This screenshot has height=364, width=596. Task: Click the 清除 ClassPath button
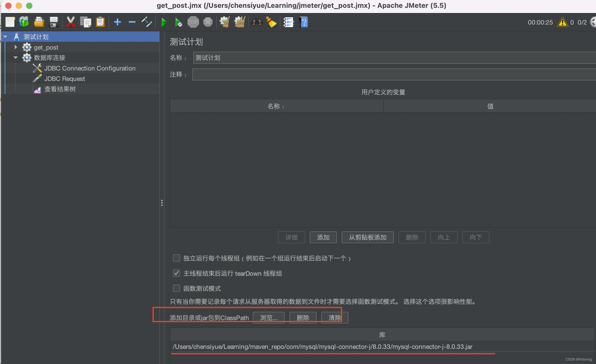(x=335, y=318)
